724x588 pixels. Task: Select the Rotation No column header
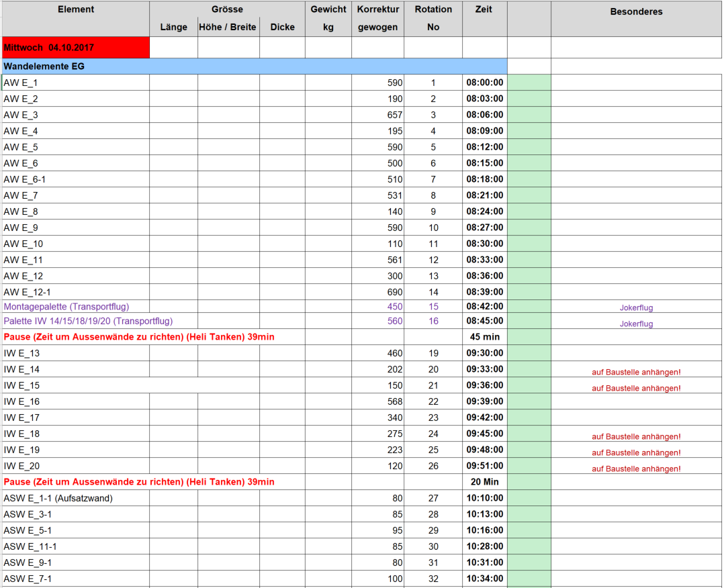click(x=433, y=18)
